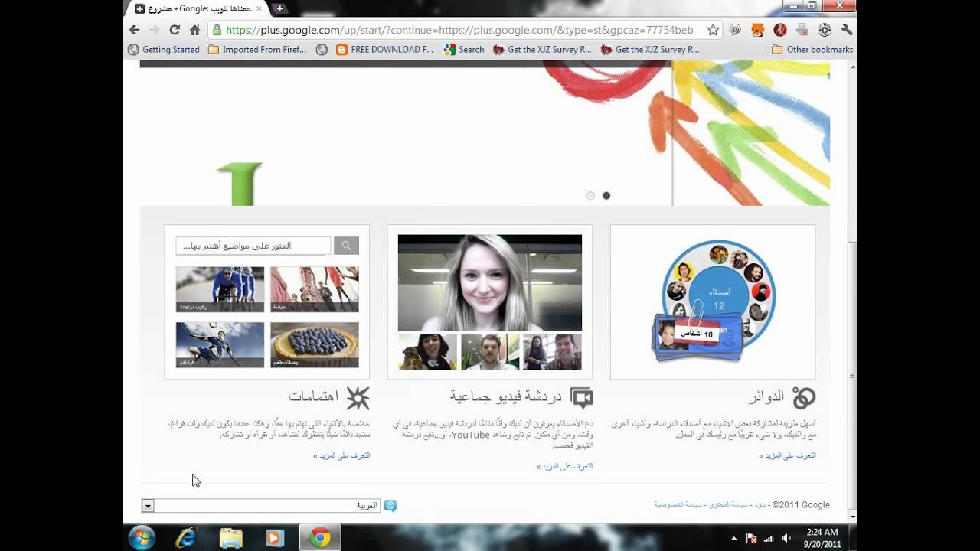Go back with the browser back arrow
This screenshot has width=980, height=551.
click(135, 30)
